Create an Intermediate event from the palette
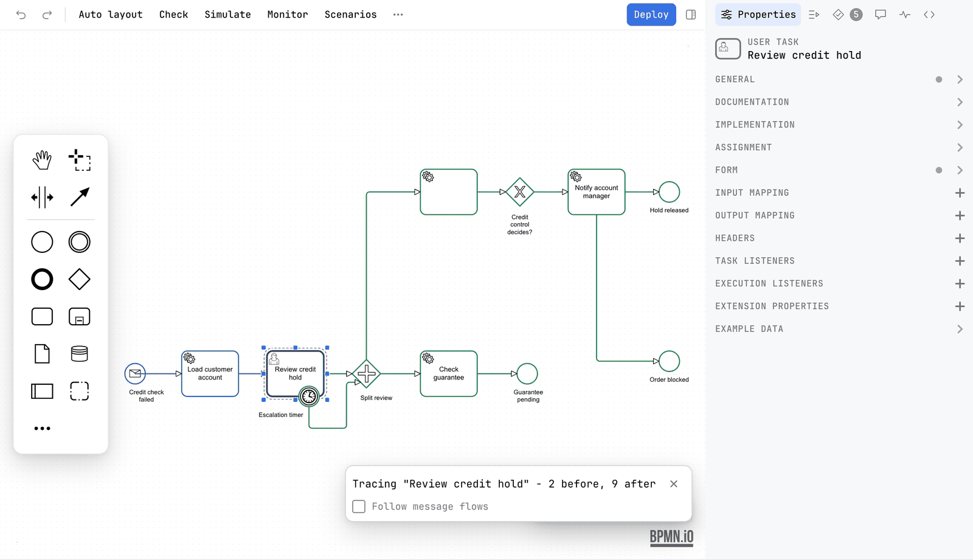Image resolution: width=973 pixels, height=560 pixels. (x=80, y=242)
